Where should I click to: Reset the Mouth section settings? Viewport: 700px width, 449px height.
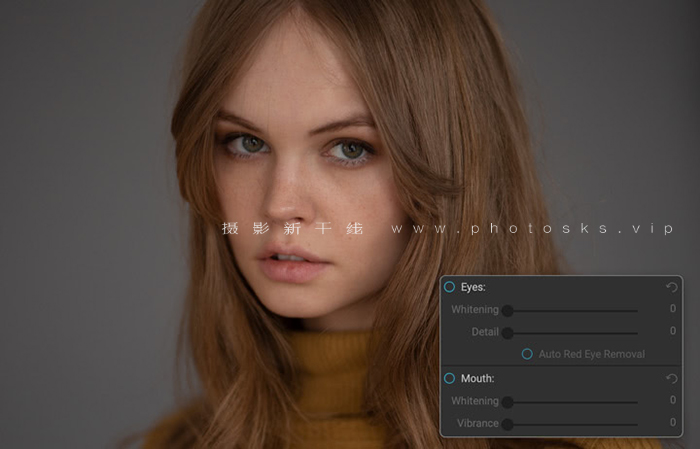671,378
